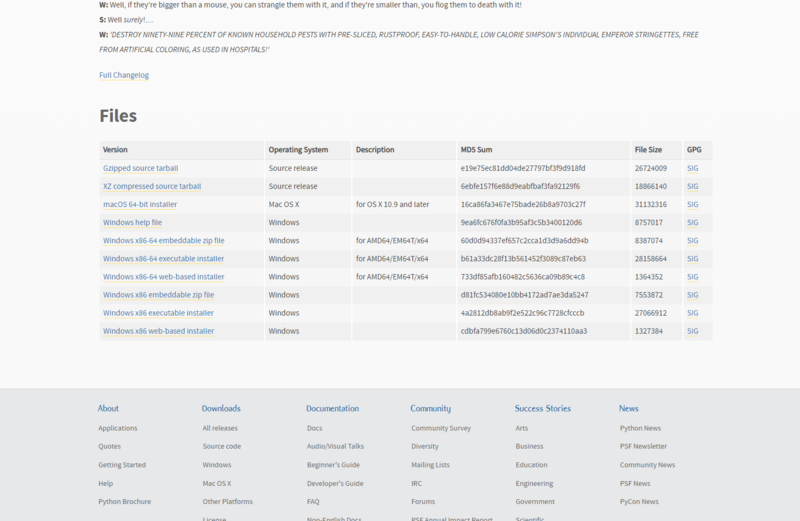
Task: Select MD5 sum e19e75ec81dd04de27797bf3f9d918fd
Action: click(523, 168)
